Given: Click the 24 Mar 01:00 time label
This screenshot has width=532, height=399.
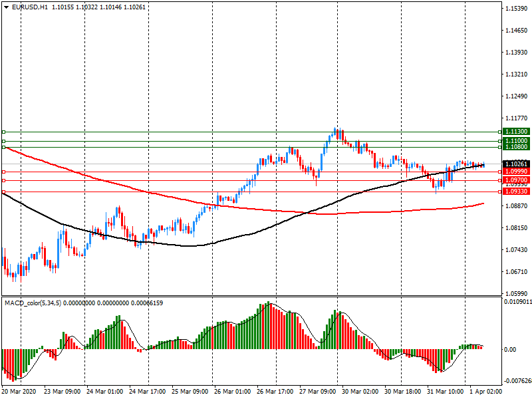Looking at the screenshot, I should tap(104, 392).
